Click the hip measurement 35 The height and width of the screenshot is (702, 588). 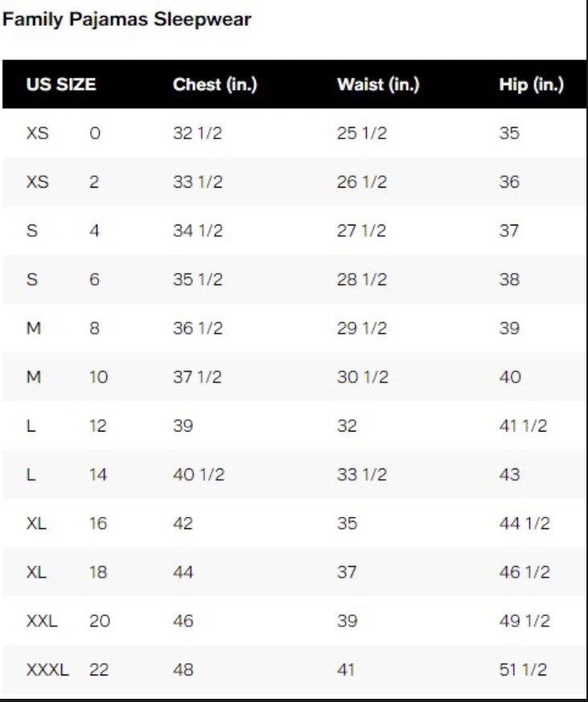pos(509,134)
